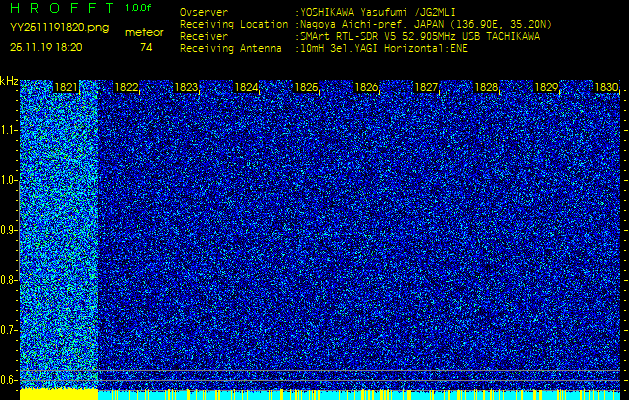Click the kHz axis unit label
The image size is (629, 400).
[x=9, y=81]
